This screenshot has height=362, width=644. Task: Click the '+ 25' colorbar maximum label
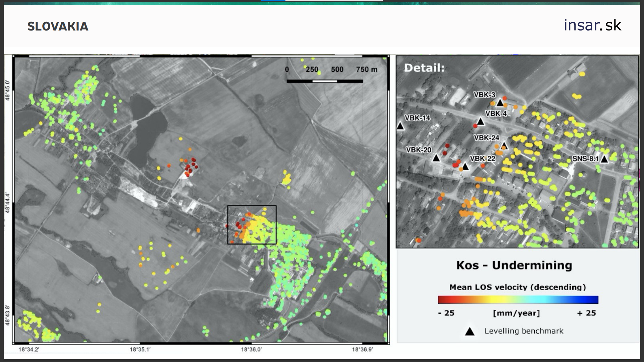point(586,313)
